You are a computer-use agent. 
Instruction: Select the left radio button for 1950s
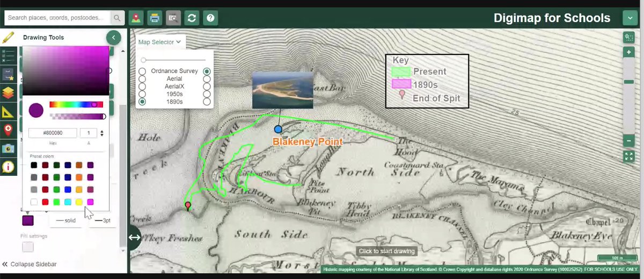click(x=142, y=94)
